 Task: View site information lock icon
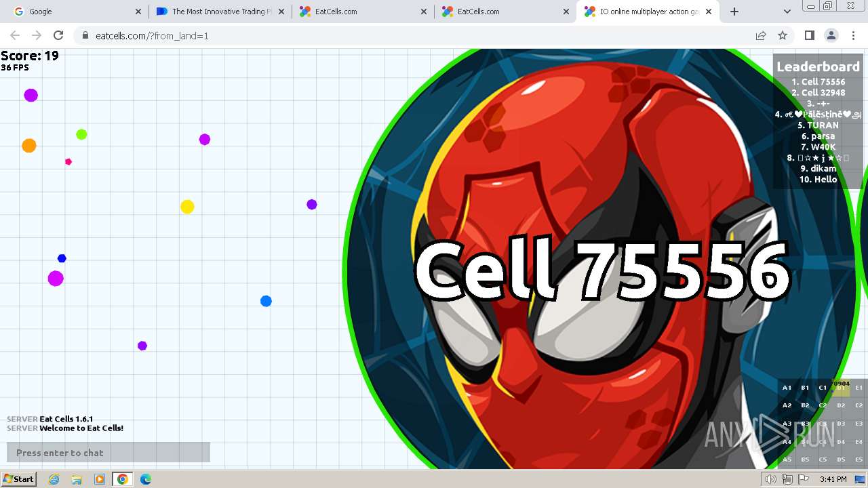84,35
